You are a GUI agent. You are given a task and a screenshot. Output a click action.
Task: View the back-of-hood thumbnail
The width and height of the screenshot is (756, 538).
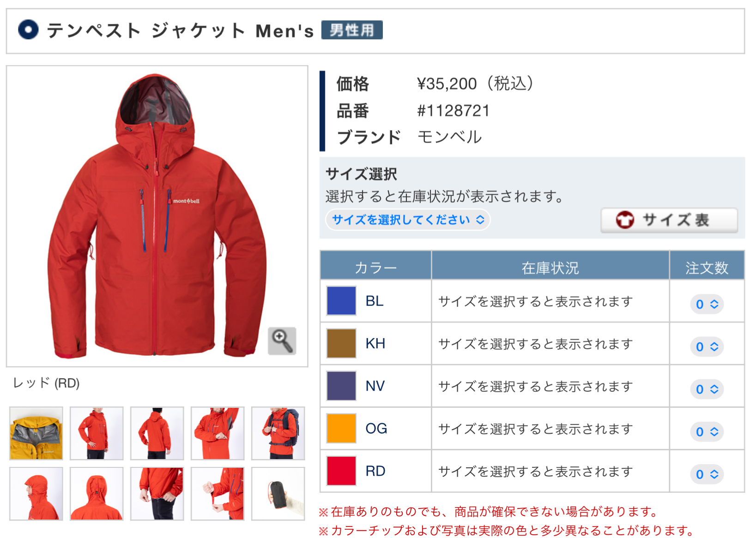[97, 494]
